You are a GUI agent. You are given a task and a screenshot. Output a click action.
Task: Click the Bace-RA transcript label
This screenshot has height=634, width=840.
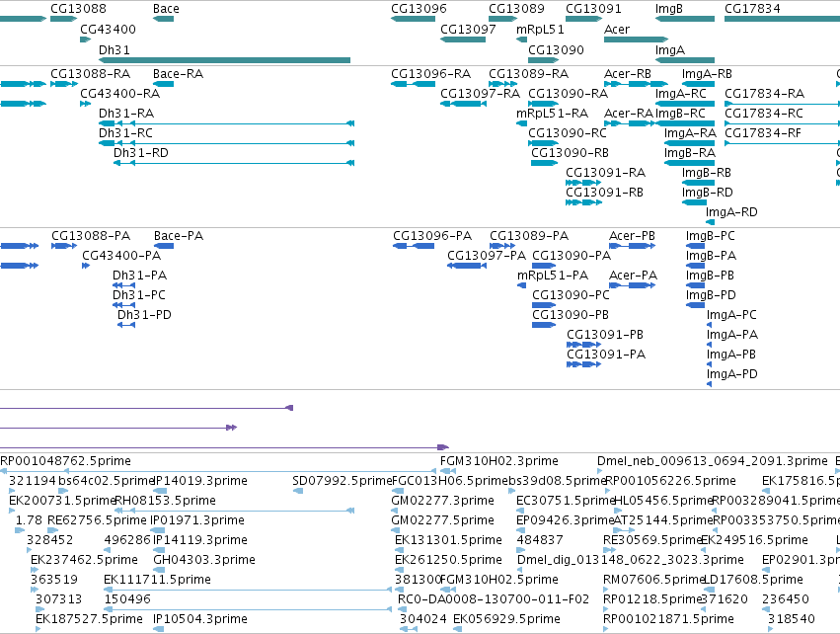click(178, 73)
